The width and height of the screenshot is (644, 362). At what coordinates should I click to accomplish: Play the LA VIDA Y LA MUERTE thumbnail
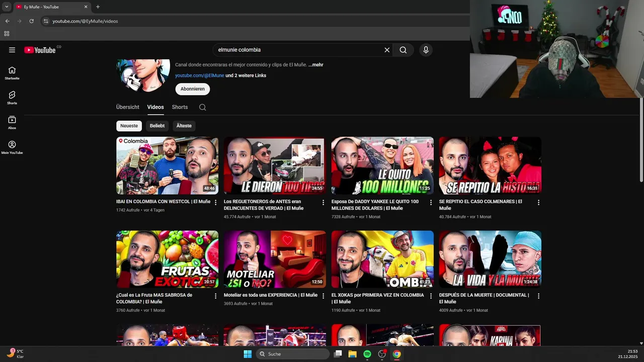point(490,259)
